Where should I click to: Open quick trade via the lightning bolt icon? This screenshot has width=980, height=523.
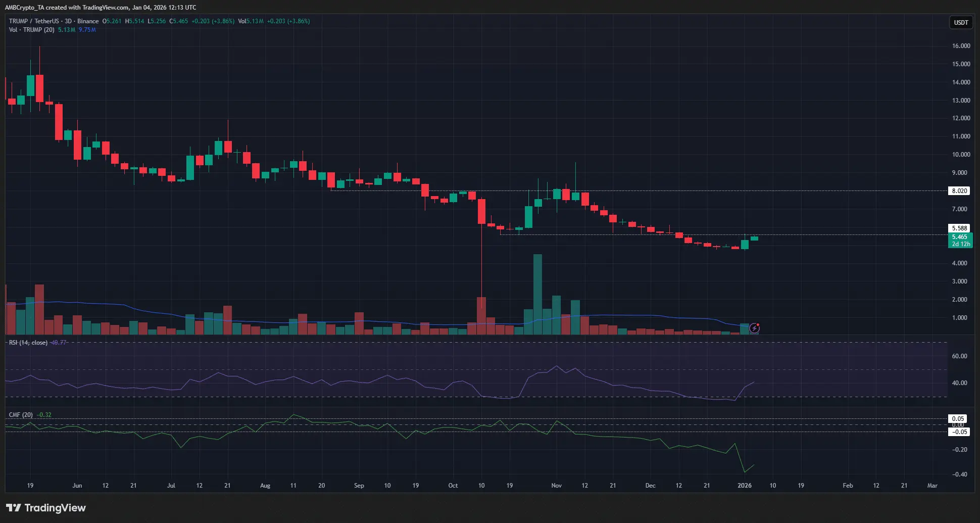click(x=754, y=328)
